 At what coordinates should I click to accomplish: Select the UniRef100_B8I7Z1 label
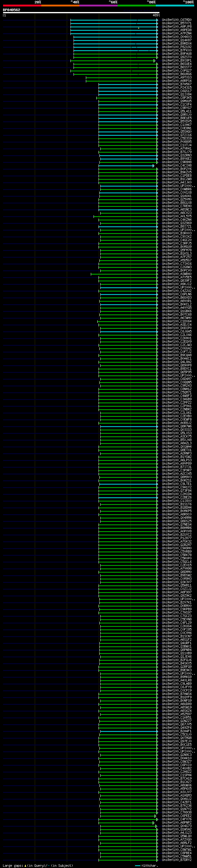[176, 226]
